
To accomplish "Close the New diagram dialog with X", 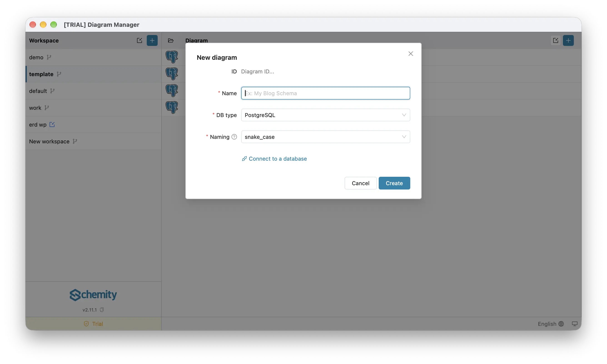I will tap(411, 54).
